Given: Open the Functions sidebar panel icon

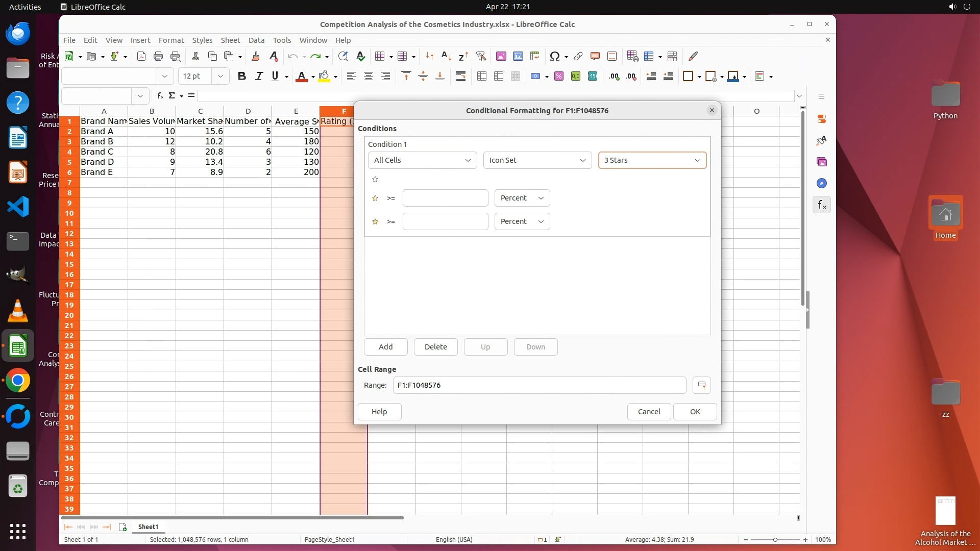Looking at the screenshot, I should click(822, 205).
